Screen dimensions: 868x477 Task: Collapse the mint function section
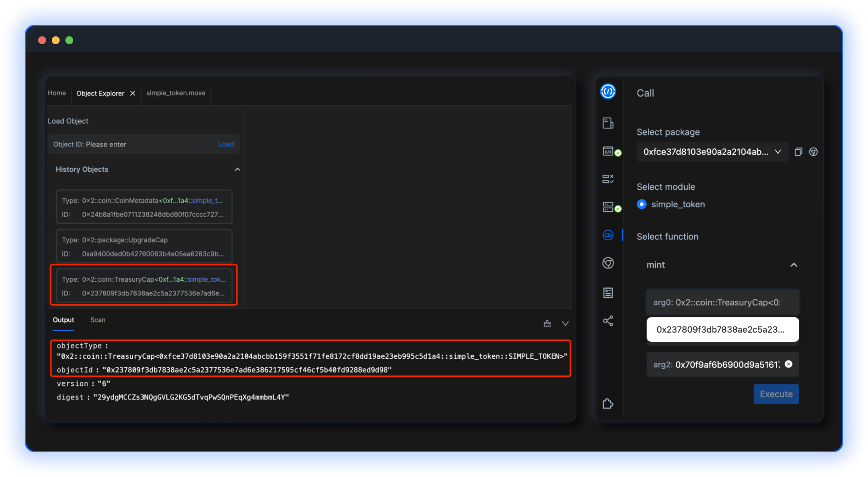[x=794, y=265]
